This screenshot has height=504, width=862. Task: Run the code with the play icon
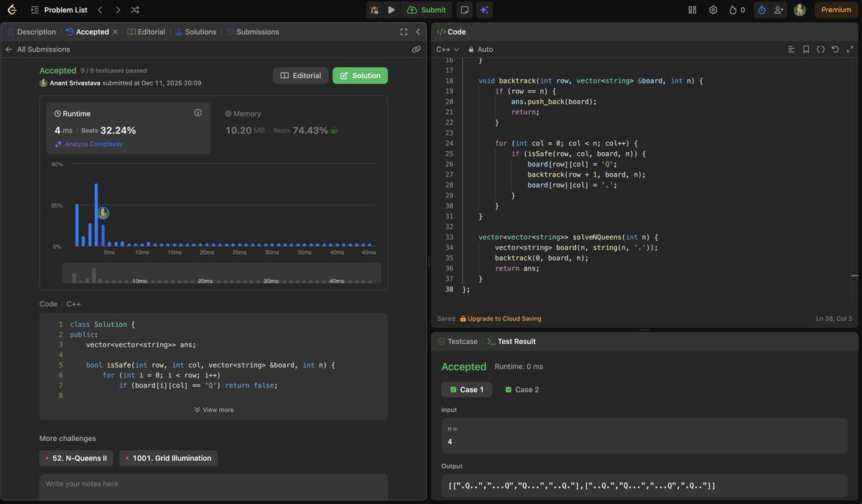[391, 10]
